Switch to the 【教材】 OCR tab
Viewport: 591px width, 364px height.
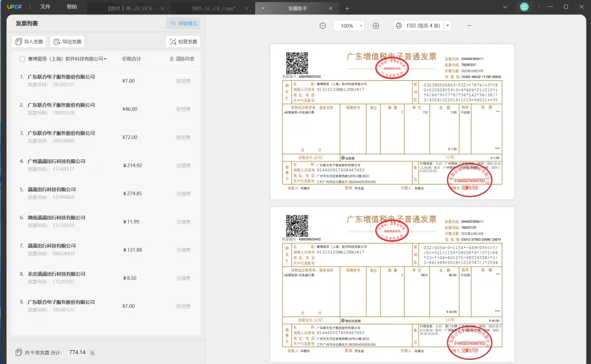[x=130, y=8]
